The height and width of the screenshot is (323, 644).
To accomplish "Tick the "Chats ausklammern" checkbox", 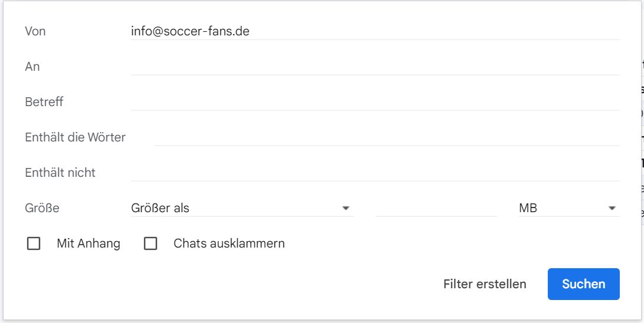I will click(151, 243).
